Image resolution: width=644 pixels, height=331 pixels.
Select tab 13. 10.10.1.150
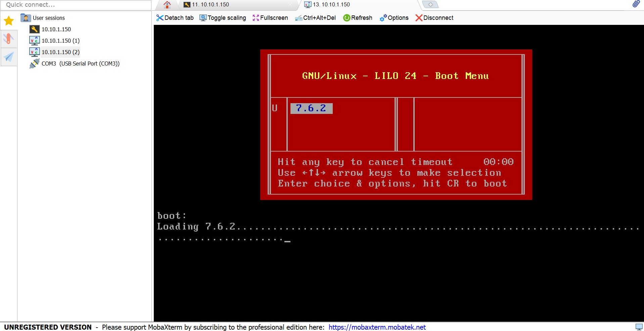coord(331,5)
